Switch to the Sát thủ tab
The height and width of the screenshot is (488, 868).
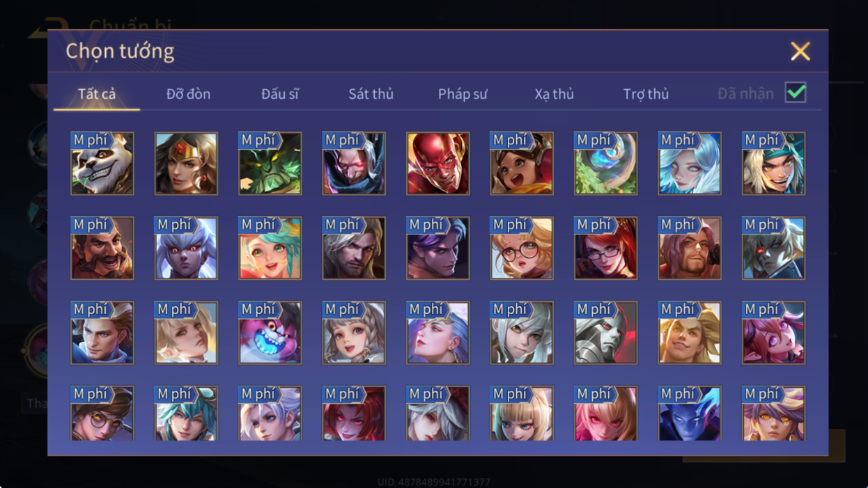tap(371, 94)
